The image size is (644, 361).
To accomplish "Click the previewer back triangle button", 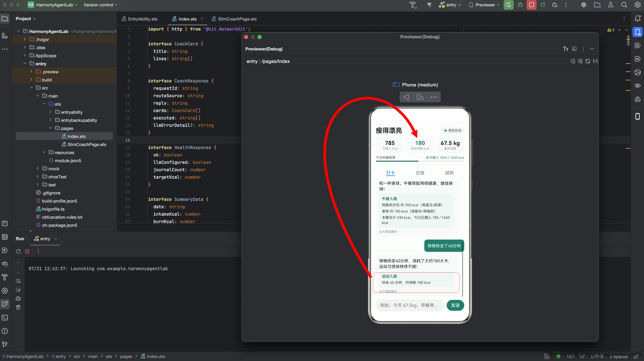I will pyautogui.click(x=406, y=97).
